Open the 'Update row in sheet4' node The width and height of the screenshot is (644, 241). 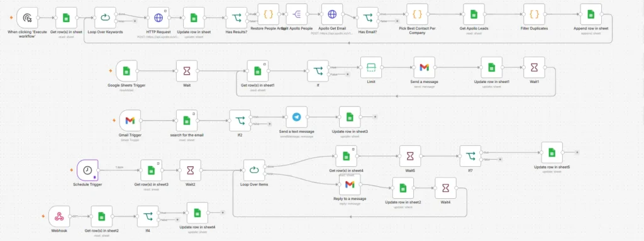tap(197, 213)
